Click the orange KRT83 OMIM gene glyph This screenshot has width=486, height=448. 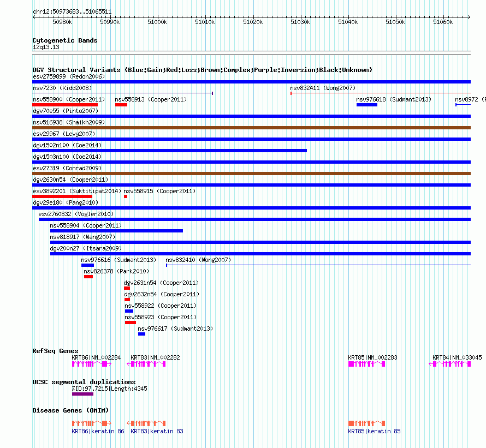click(x=146, y=423)
